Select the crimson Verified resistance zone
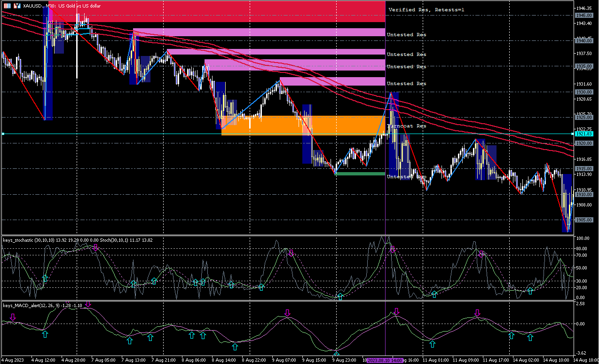Image resolution: width=599 pixels, height=364 pixels. pyautogui.click(x=217, y=11)
